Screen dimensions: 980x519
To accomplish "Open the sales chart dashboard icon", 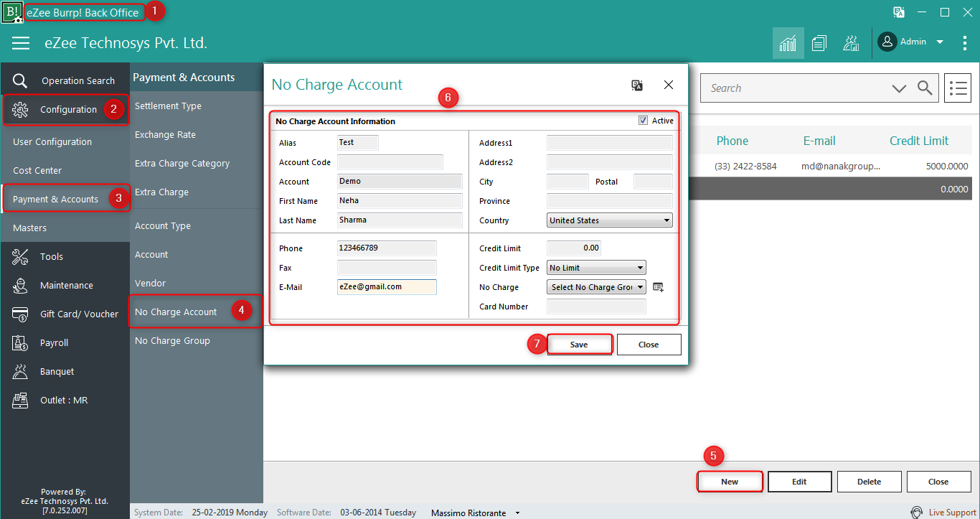I will (788, 43).
